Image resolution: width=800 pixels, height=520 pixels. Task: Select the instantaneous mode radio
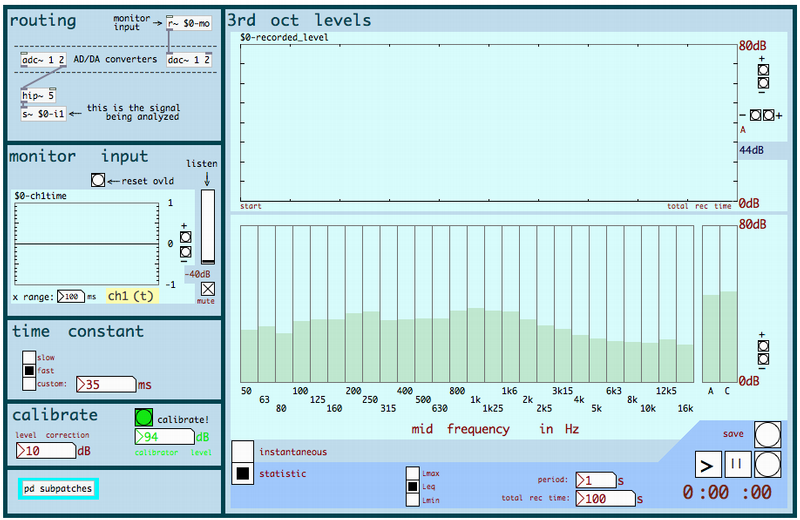242,452
